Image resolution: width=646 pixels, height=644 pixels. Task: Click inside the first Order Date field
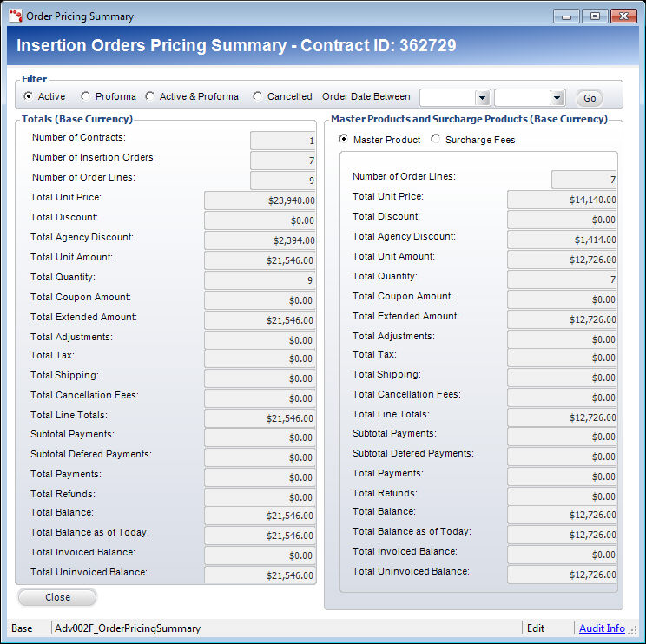447,98
